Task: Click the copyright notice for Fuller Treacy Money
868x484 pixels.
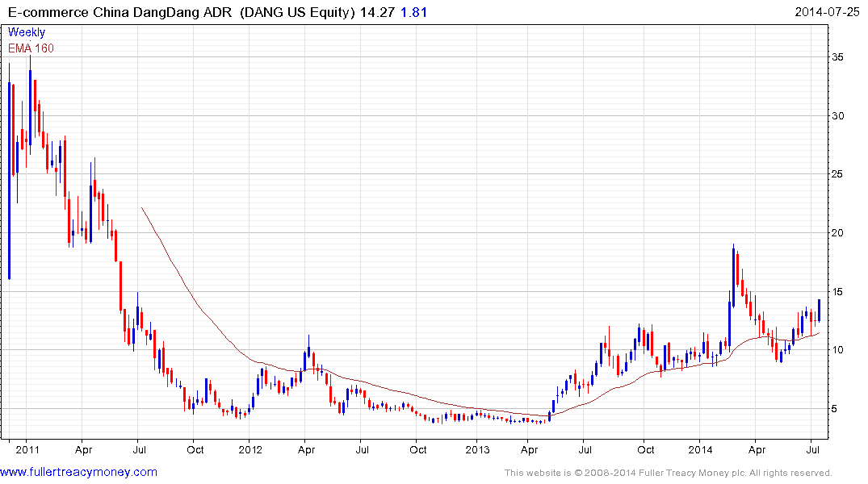Action: click(x=669, y=473)
